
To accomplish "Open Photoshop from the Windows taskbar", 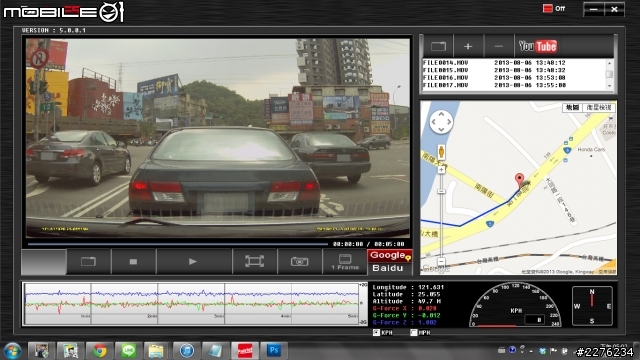I will (274, 351).
